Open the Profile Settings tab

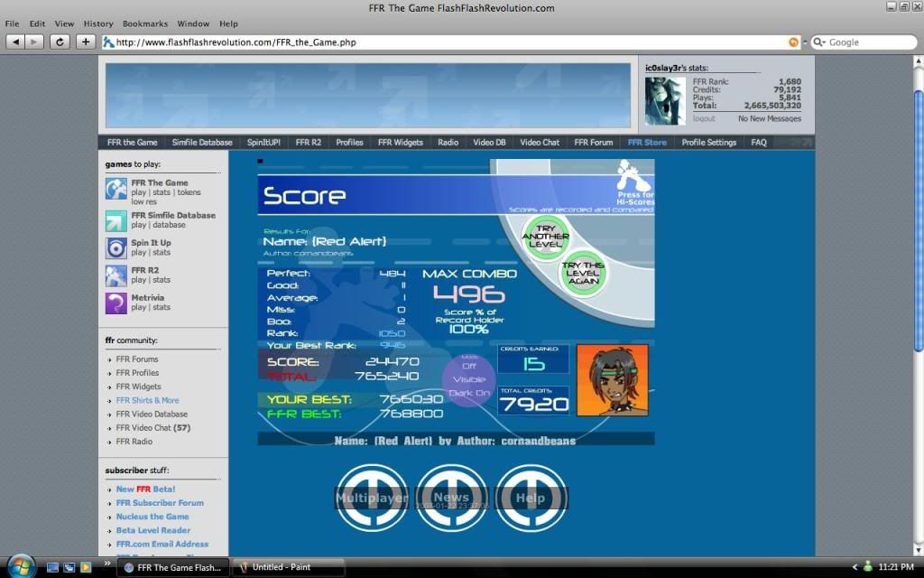pos(708,143)
